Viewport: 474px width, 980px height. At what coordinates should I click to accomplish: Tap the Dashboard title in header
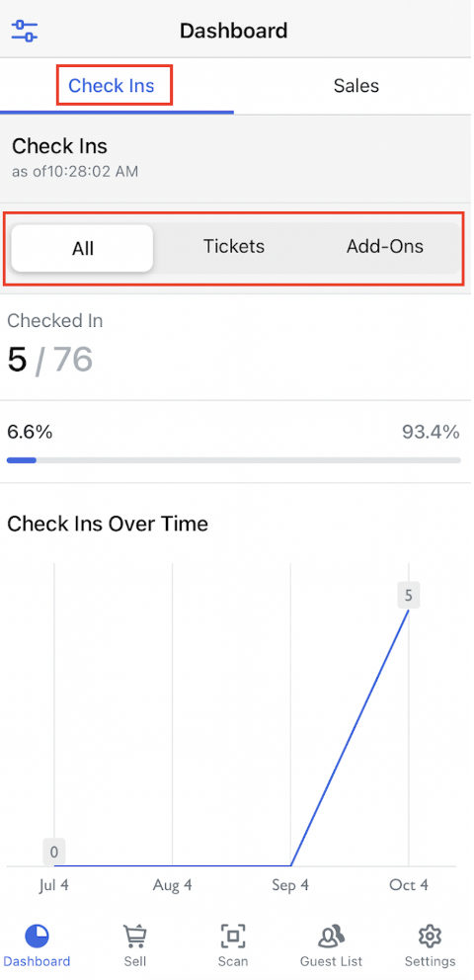[x=234, y=30]
